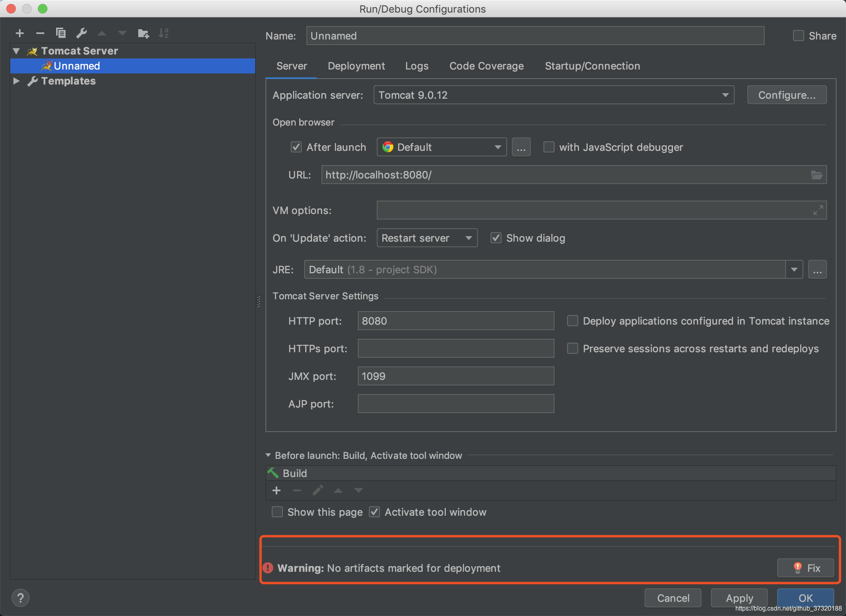846x616 pixels.
Task: Click AJP port field
Action: [456, 404]
